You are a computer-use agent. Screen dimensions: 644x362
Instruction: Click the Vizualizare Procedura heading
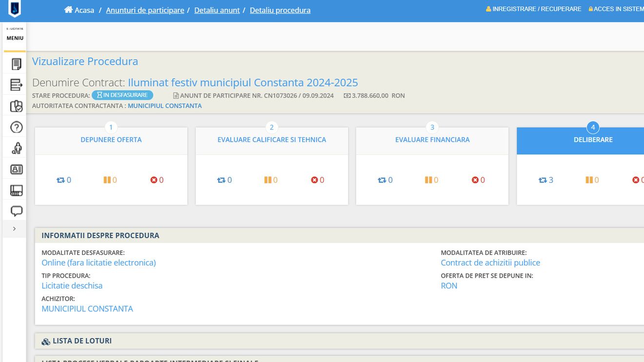(x=85, y=61)
